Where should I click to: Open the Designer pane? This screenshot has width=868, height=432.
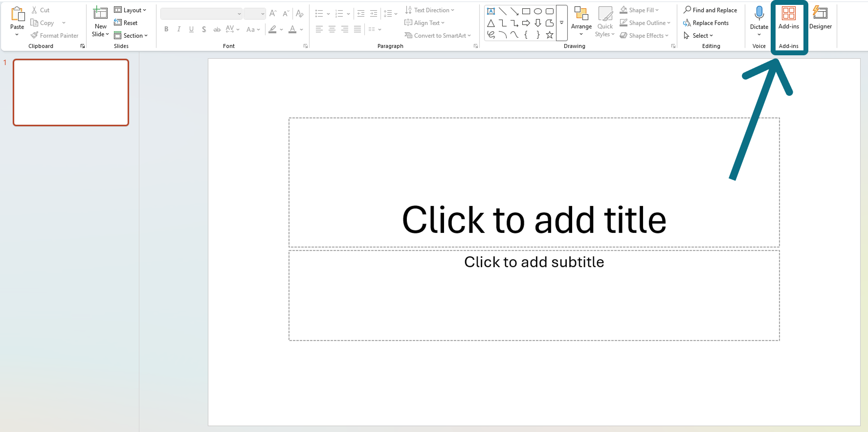click(x=821, y=18)
